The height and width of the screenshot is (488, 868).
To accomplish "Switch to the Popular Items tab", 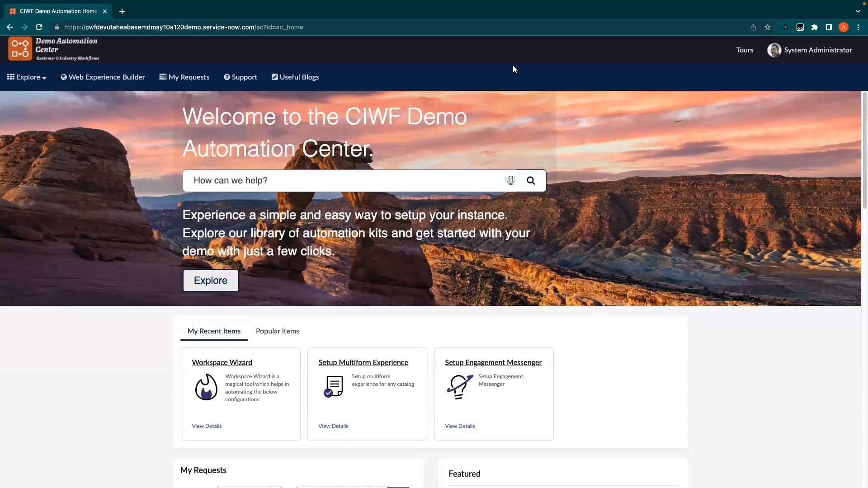I will [278, 331].
